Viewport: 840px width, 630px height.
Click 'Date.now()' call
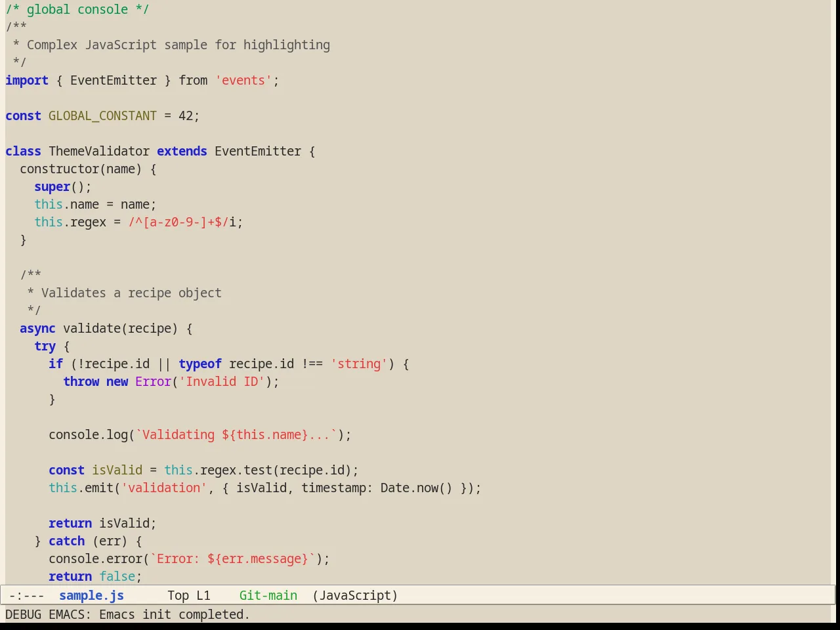pos(417,488)
